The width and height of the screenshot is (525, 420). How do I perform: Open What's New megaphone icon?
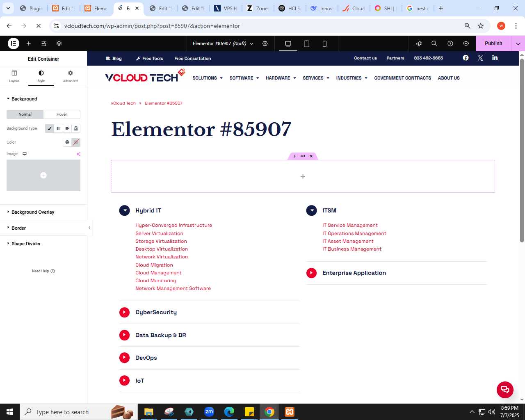pyautogui.click(x=419, y=43)
